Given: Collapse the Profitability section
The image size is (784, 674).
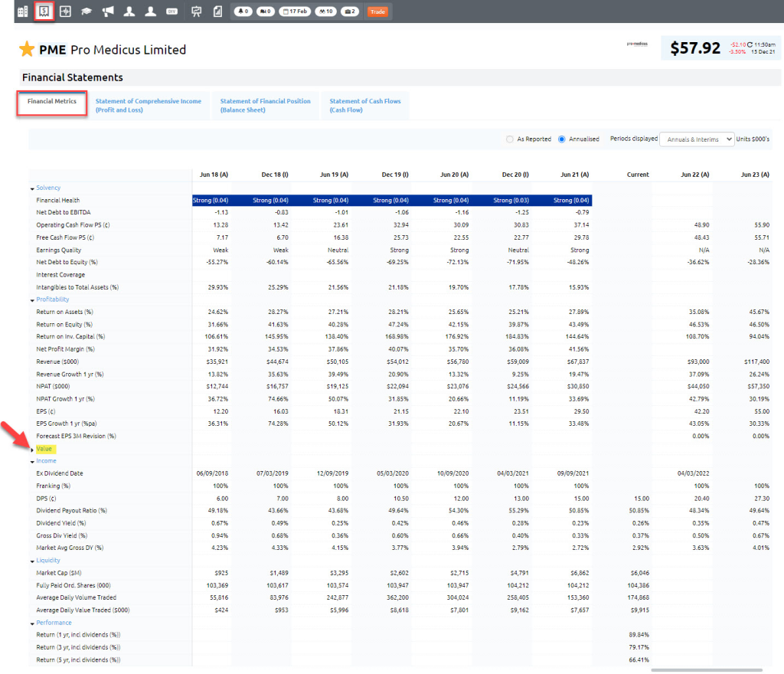Looking at the screenshot, I should point(52,299).
